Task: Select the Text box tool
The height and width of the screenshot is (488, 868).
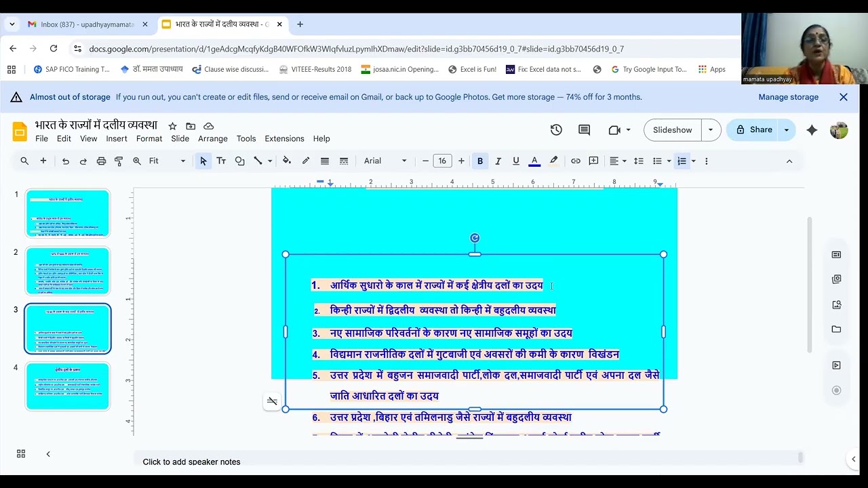Action: coord(221,161)
